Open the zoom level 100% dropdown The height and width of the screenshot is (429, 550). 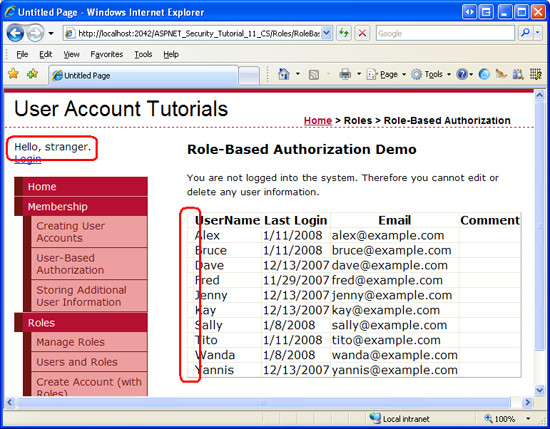tap(528, 418)
